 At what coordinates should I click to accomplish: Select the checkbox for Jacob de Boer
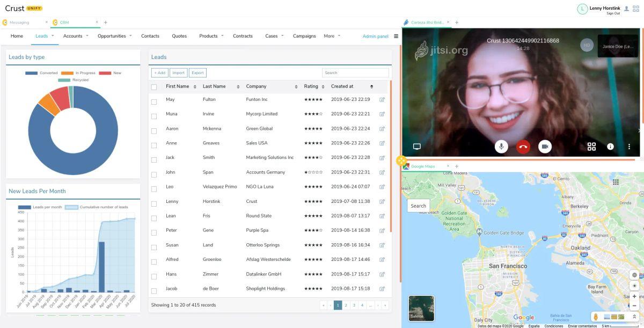pos(154,290)
